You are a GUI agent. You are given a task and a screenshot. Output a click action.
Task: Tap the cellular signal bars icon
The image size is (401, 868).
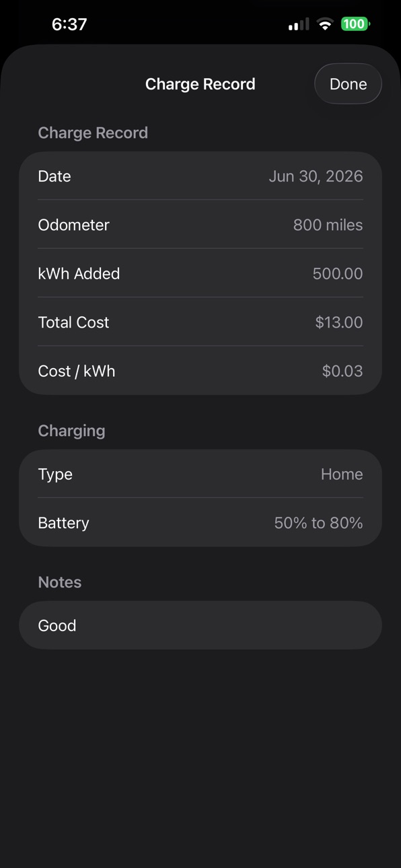tap(299, 25)
